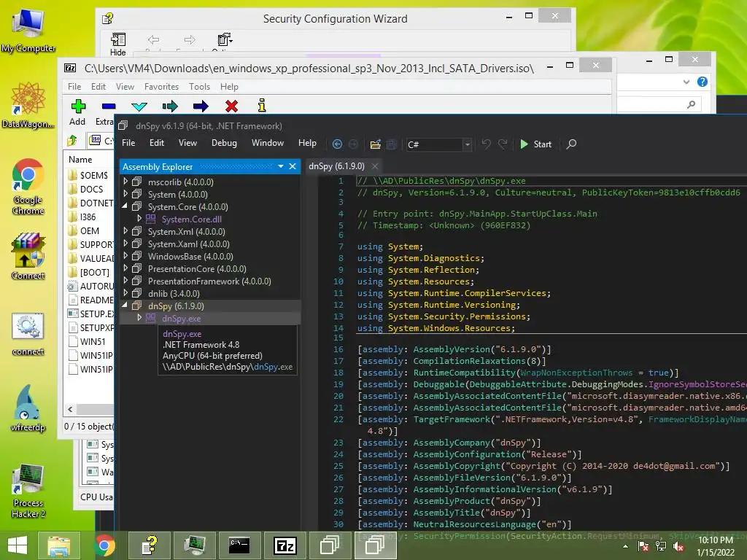Image resolution: width=747 pixels, height=560 pixels.
Task: Click search magnifier in background explorer window
Action: 692,104
